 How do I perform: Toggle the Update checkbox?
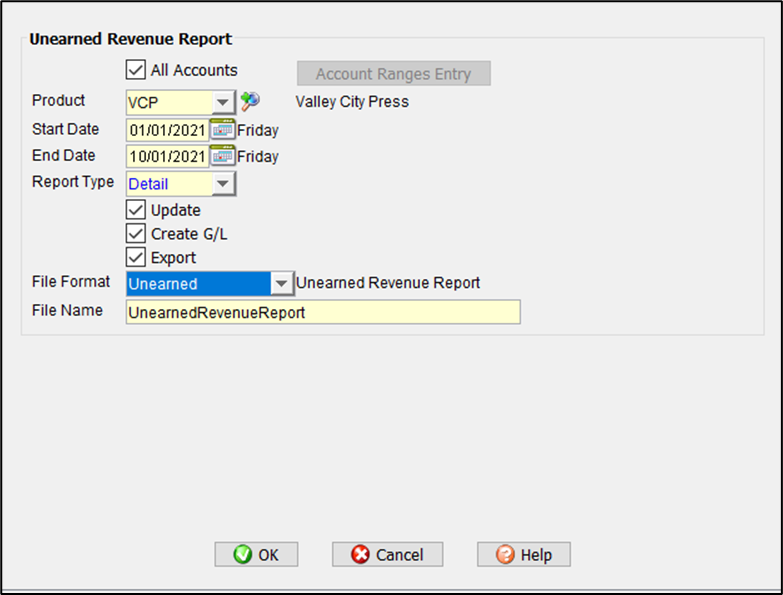(136, 210)
